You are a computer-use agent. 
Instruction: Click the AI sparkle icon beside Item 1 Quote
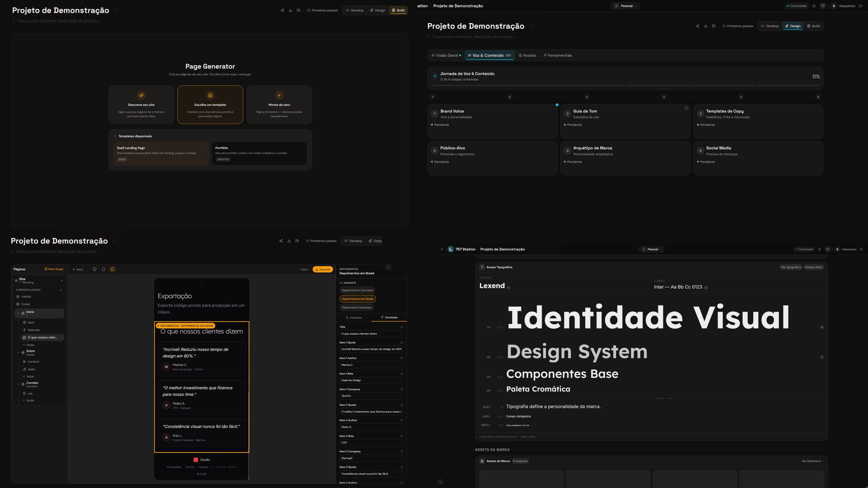point(401,343)
